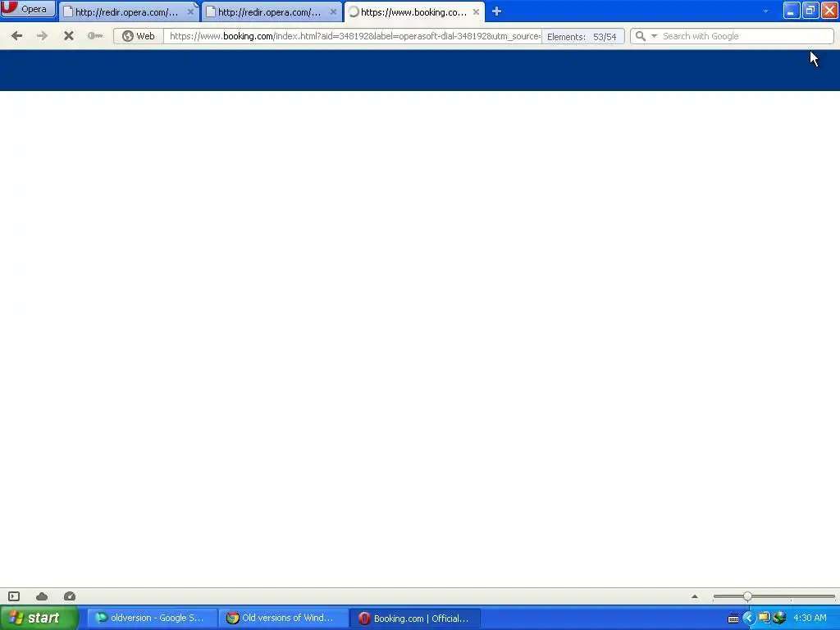
Task: Click the magnifier search icon
Action: tap(640, 36)
